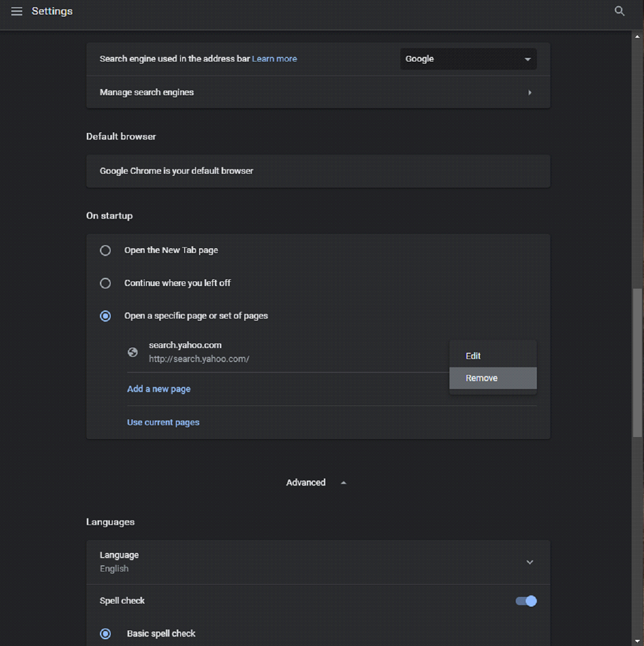
Task: Click the scrollbar up arrow
Action: (637, 37)
